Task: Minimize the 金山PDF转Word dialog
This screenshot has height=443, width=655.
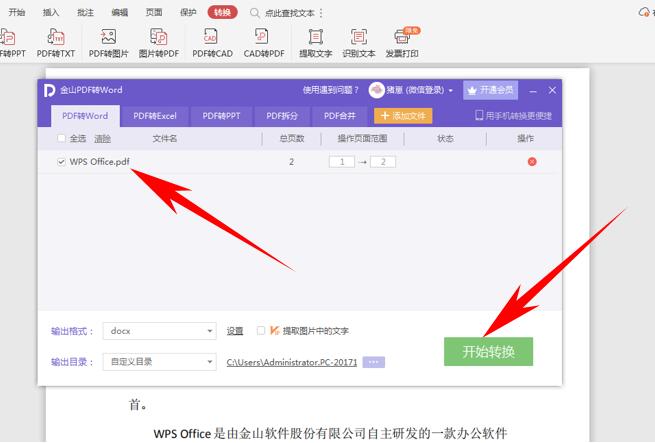Action: (x=533, y=90)
